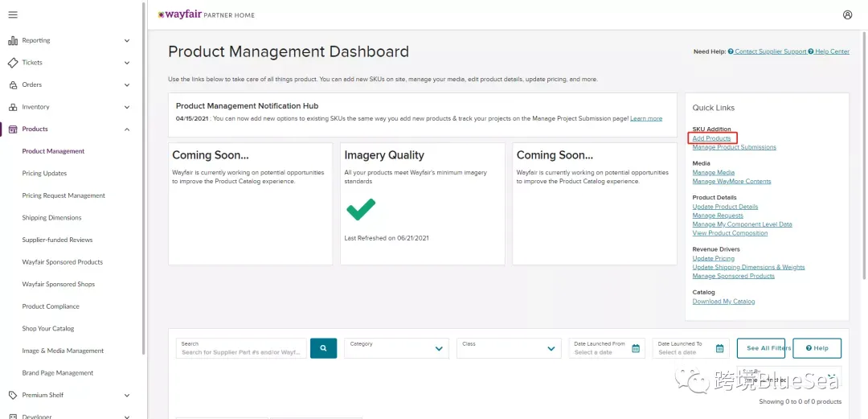Click the See All Filters button
The width and height of the screenshot is (868, 419).
761,348
